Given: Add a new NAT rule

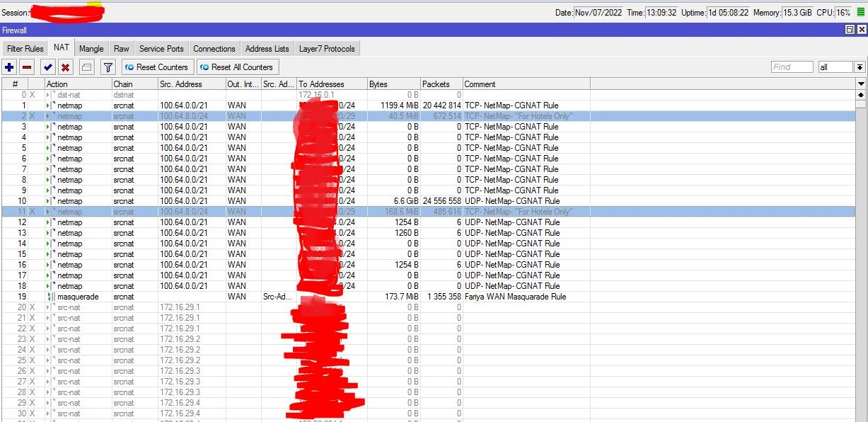Looking at the screenshot, I should (x=8, y=67).
